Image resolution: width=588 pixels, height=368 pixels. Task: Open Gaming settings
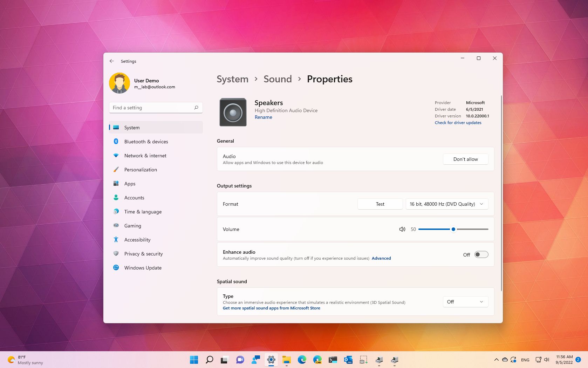coord(132,226)
